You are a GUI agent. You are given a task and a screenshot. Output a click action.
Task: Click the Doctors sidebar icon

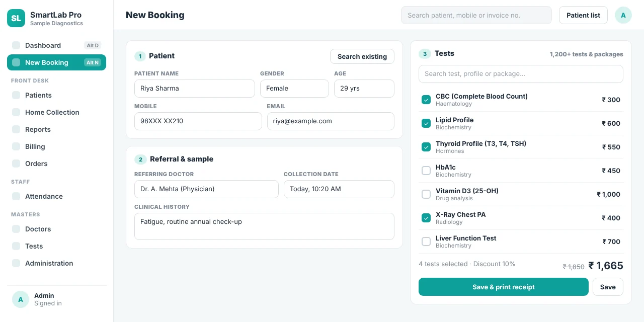[x=16, y=229]
